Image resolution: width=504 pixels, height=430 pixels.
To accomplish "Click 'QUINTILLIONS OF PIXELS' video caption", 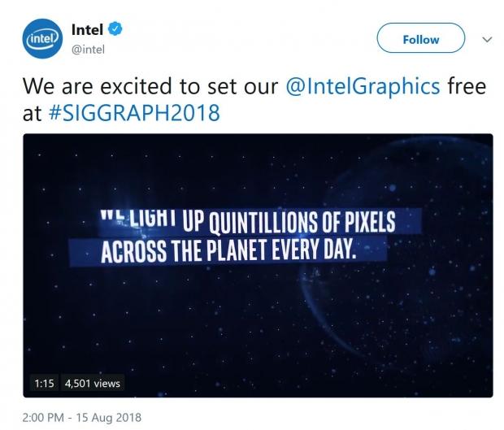I will point(302,222).
